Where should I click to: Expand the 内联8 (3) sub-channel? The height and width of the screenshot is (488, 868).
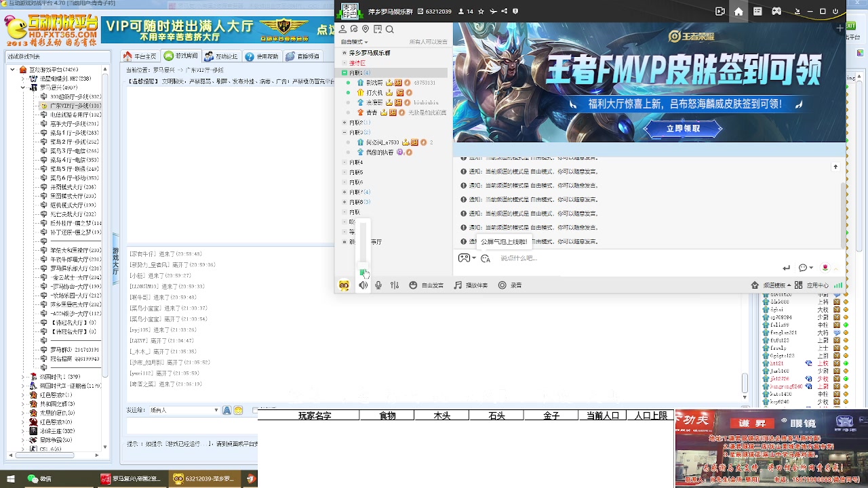344,202
